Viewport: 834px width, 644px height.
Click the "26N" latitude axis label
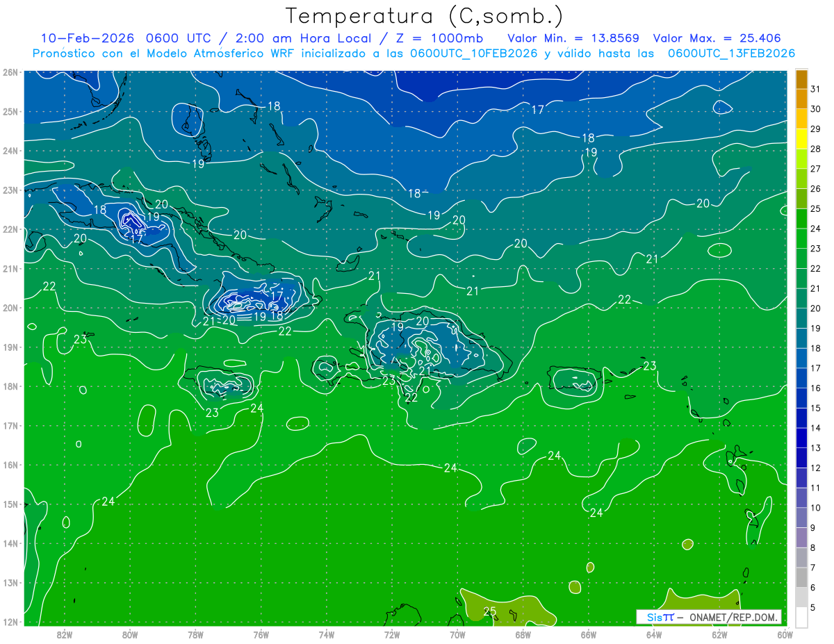[x=10, y=72]
